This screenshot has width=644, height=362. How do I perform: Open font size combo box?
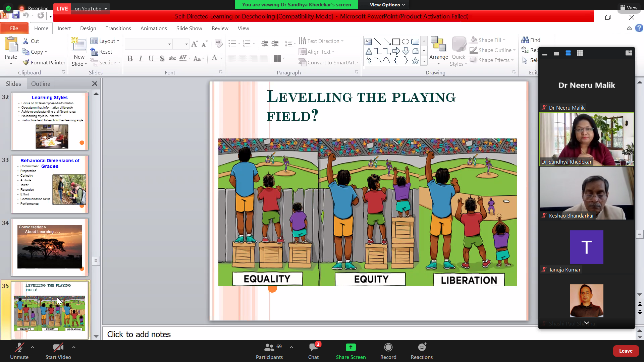click(x=181, y=44)
